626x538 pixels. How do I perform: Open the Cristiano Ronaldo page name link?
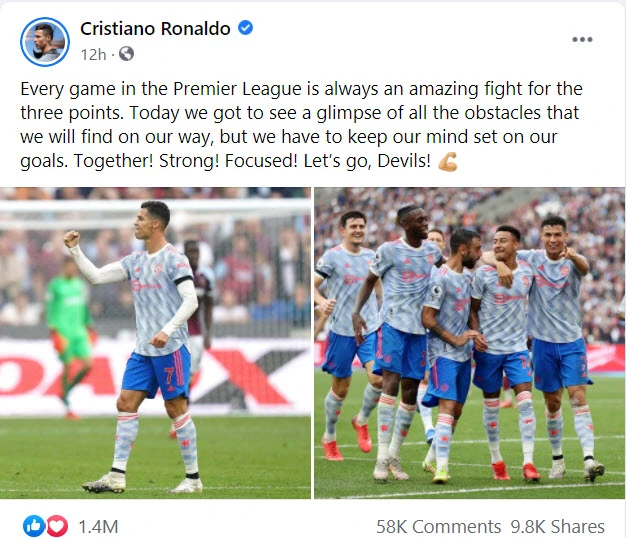(155, 28)
